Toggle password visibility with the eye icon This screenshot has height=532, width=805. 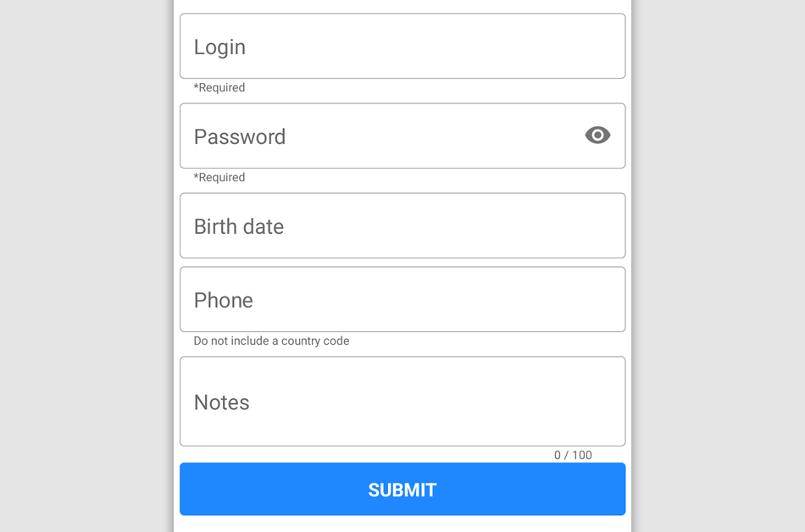point(597,136)
